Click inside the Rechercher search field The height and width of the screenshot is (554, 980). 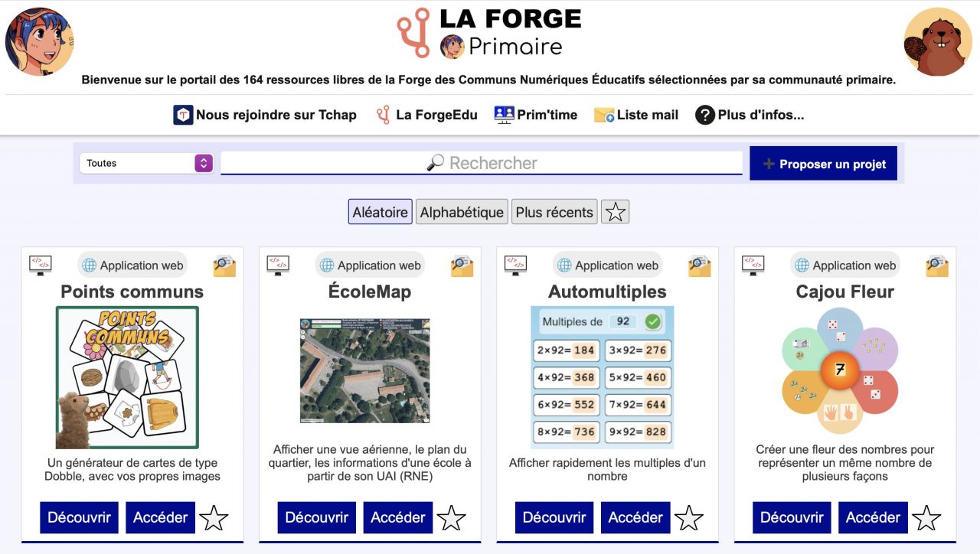pyautogui.click(x=536, y=162)
